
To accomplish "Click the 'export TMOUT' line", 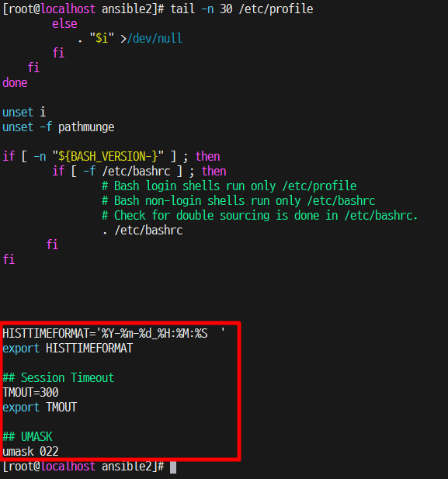I will 40,408.
